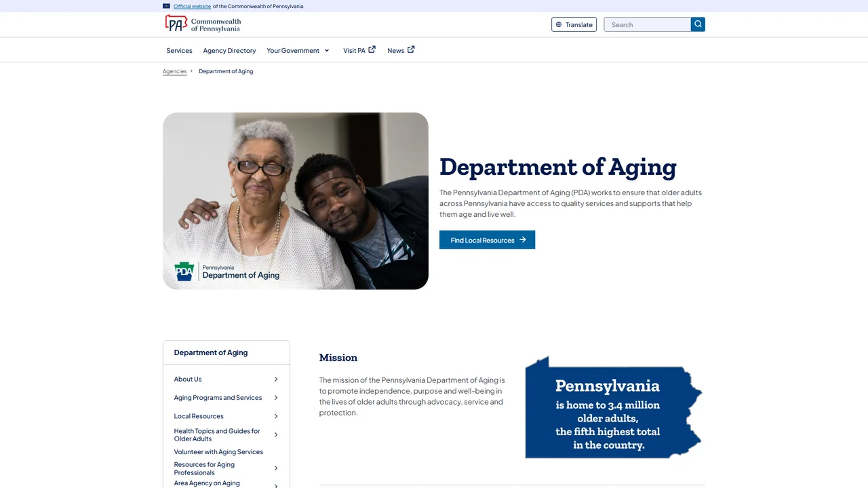Expand Resources for Aging Professionals chevron
Screen dimensions: 868x488
[276, 468]
